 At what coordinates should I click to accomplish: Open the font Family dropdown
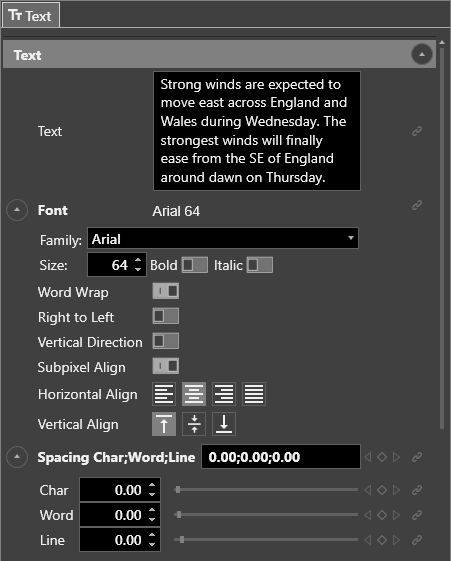click(223, 238)
